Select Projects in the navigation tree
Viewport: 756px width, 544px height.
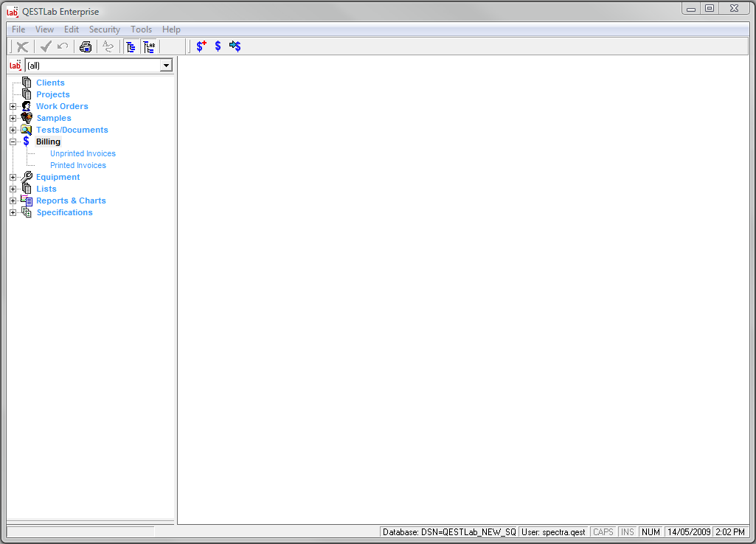tap(53, 94)
